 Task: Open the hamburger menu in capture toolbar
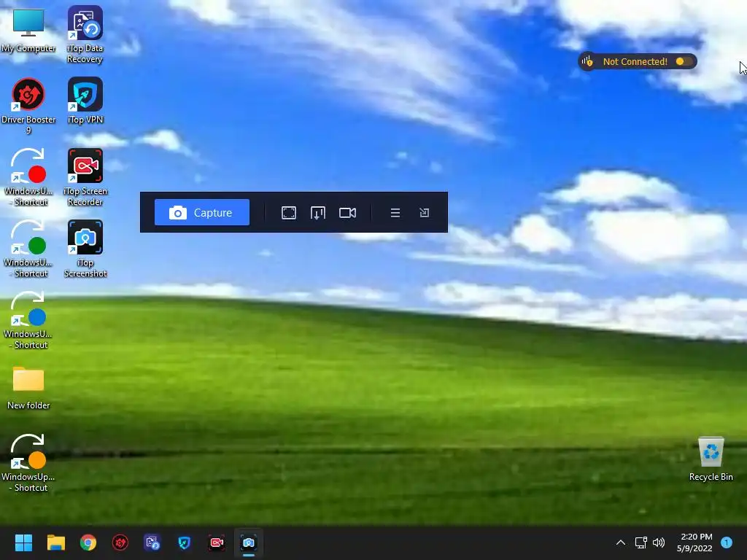pos(395,213)
